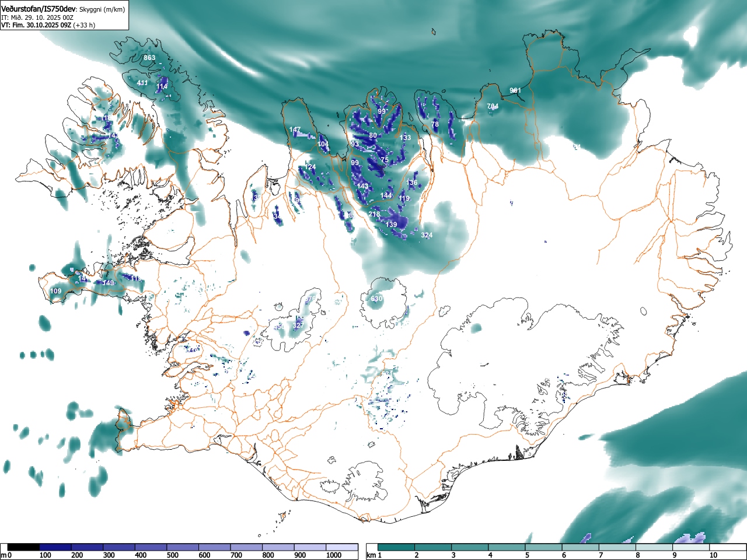Click the Skyggni (m/km) parameter label
Screen dimensions: 747x560
click(x=102, y=9)
